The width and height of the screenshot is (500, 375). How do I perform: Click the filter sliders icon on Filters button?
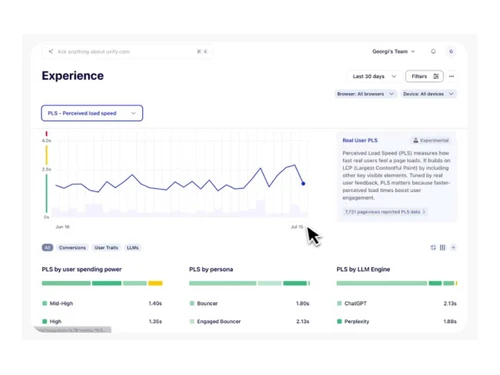[x=436, y=76]
